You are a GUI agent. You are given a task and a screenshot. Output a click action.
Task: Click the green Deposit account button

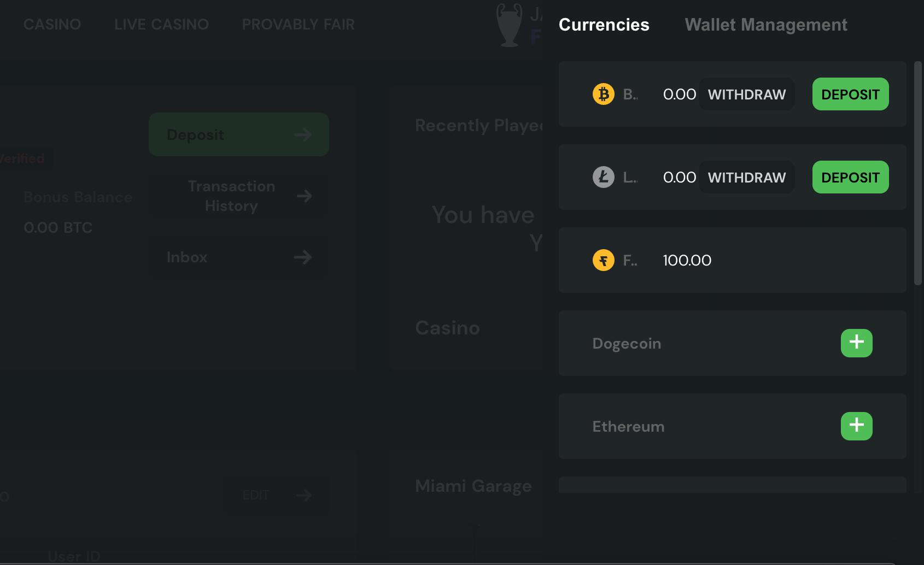(239, 134)
